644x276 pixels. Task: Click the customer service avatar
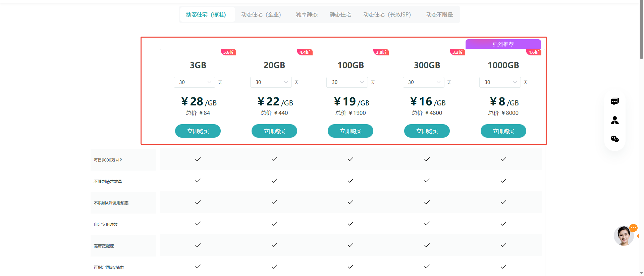624,236
